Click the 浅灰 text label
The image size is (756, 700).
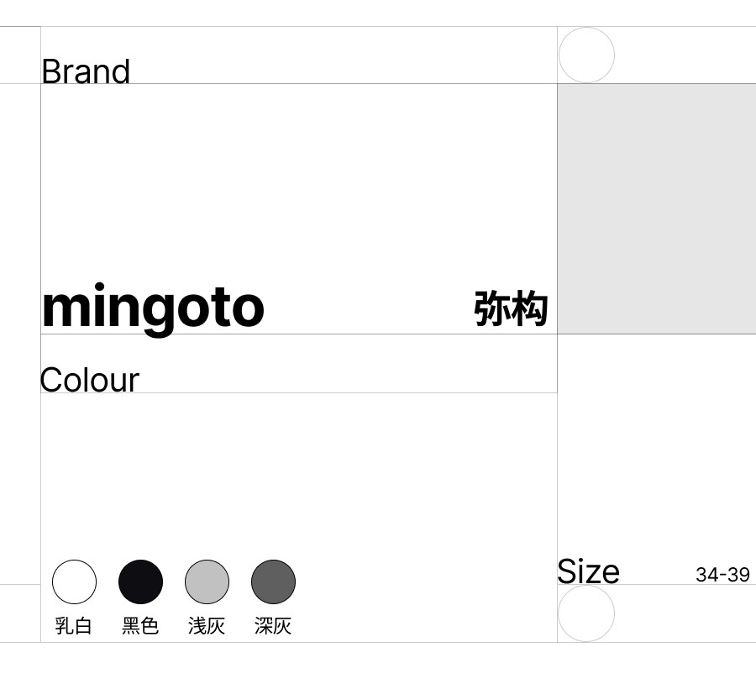[x=207, y=626]
